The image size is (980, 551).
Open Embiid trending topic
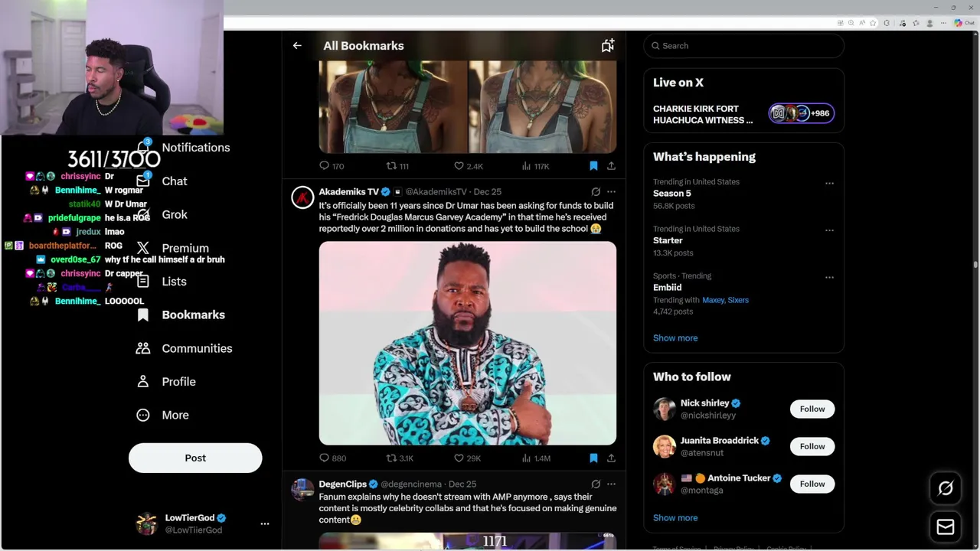point(667,288)
